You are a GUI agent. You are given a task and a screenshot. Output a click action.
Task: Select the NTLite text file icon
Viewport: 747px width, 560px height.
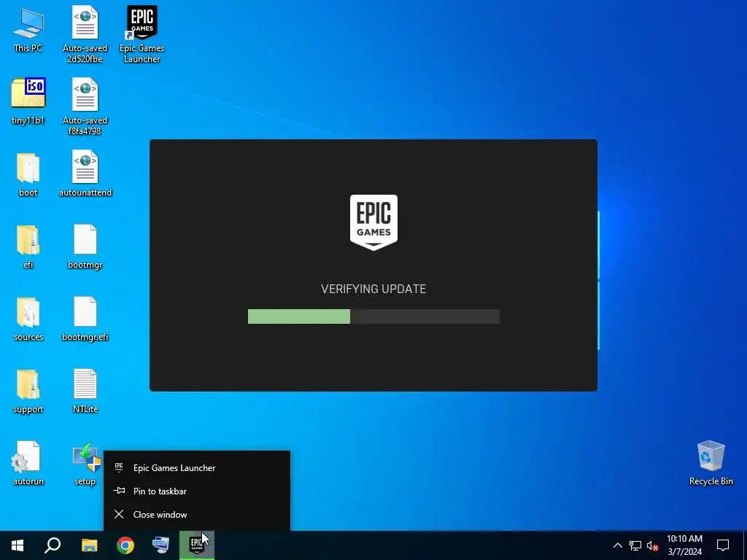click(x=85, y=392)
